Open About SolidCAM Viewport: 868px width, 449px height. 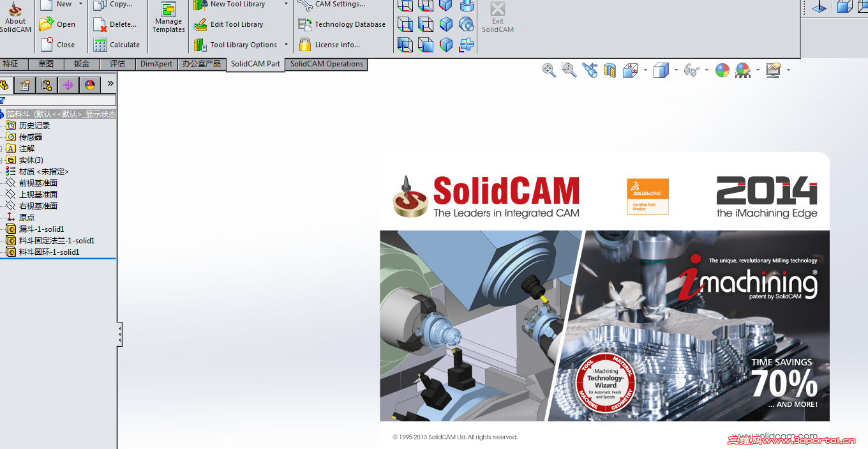pos(15,18)
